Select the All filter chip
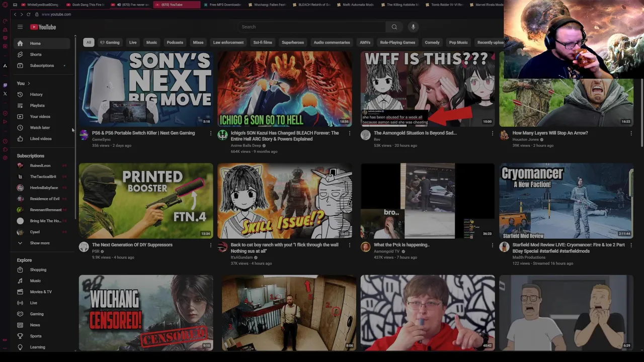The height and width of the screenshot is (362, 644). [89, 42]
